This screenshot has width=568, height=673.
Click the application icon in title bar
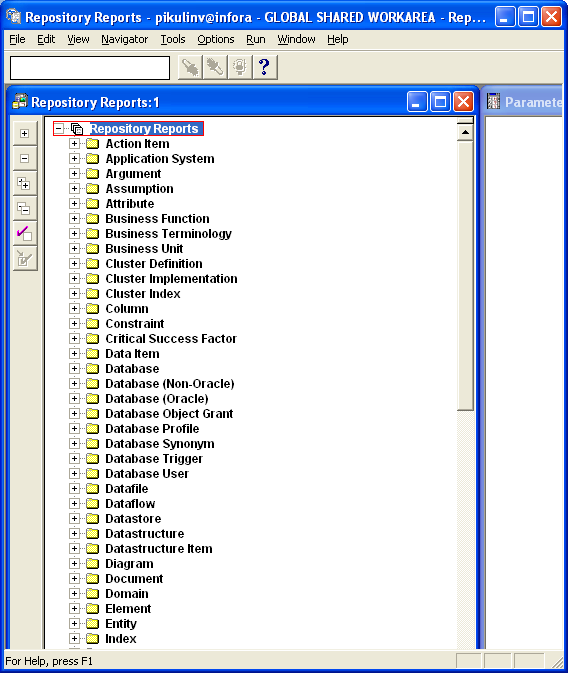click(14, 16)
